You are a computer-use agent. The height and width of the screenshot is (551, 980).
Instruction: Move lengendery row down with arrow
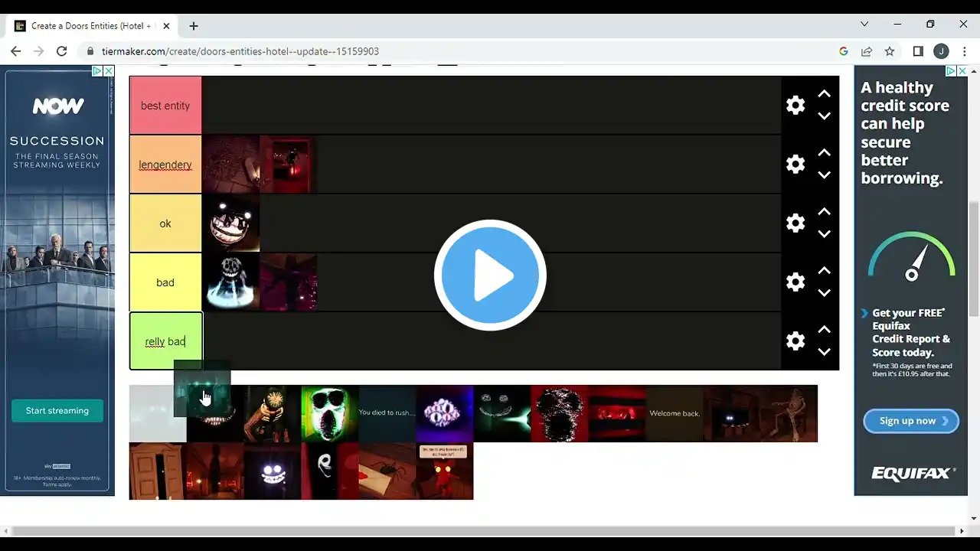click(x=824, y=175)
